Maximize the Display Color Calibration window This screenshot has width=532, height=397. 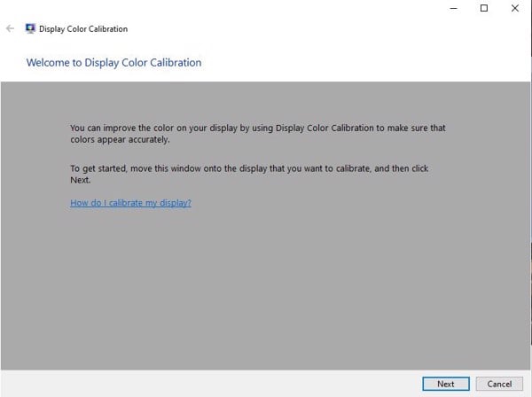(484, 8)
